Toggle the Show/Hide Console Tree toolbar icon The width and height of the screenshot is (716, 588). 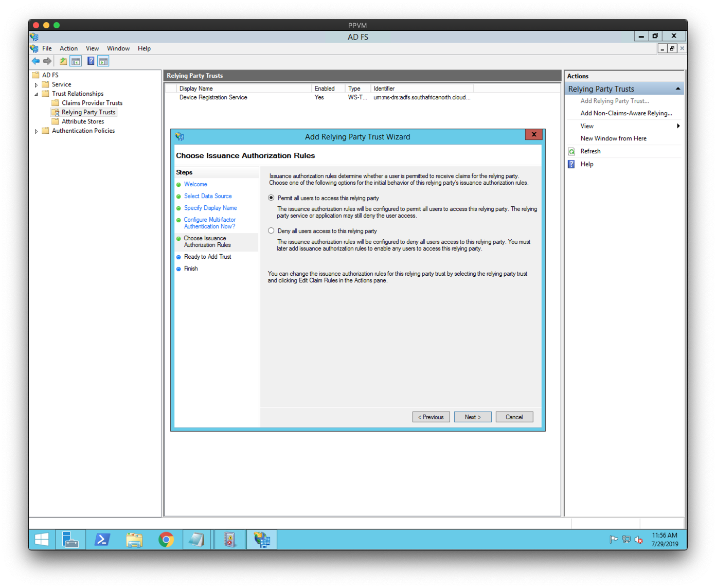76,61
